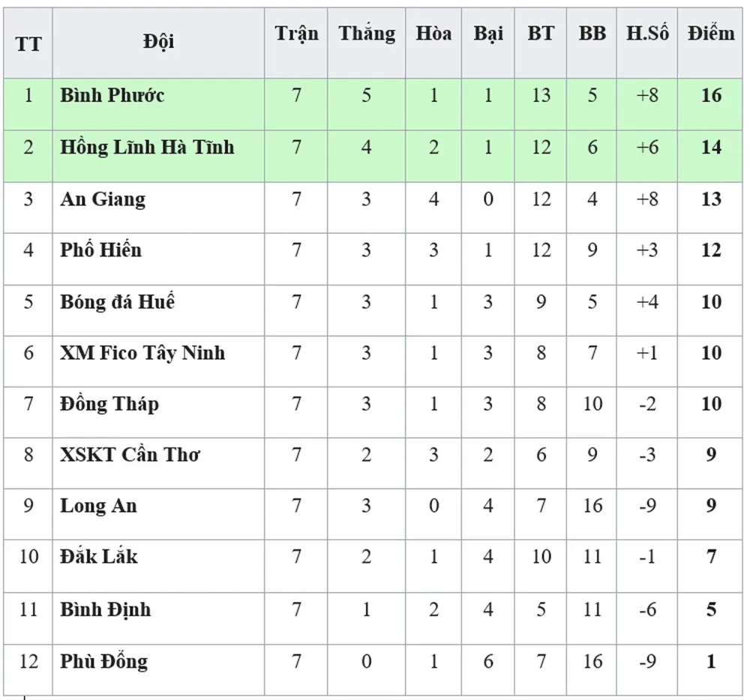Select the Long An team name
The width and height of the screenshot is (750, 700).
click(x=98, y=506)
